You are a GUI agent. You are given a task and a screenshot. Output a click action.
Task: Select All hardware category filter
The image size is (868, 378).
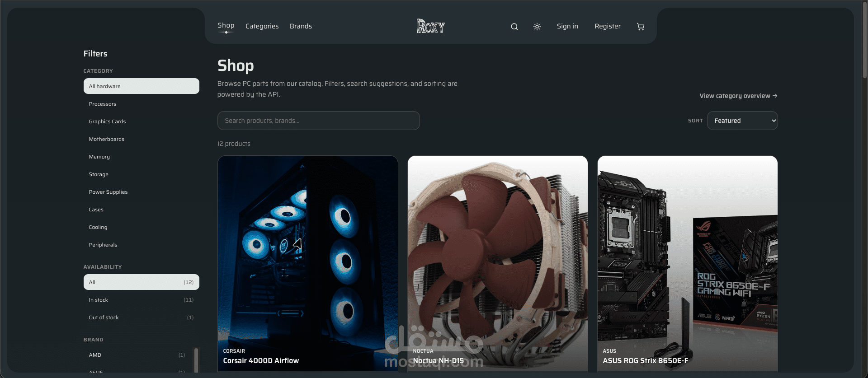[x=141, y=86]
